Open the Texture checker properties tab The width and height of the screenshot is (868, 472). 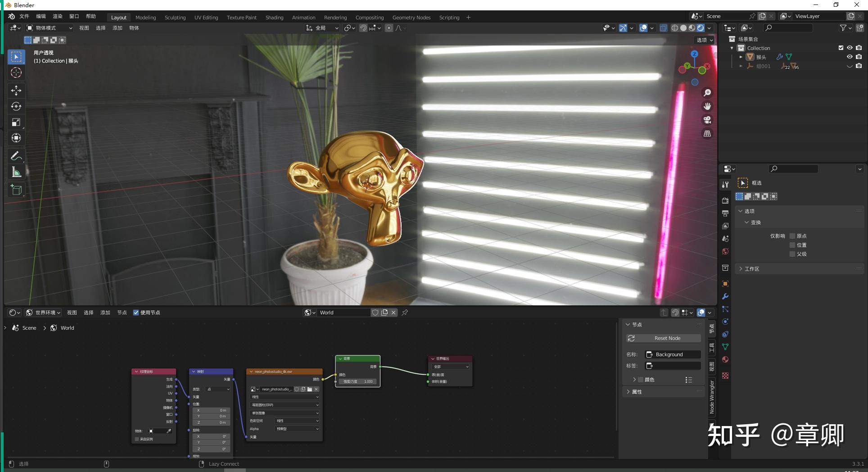tap(725, 376)
